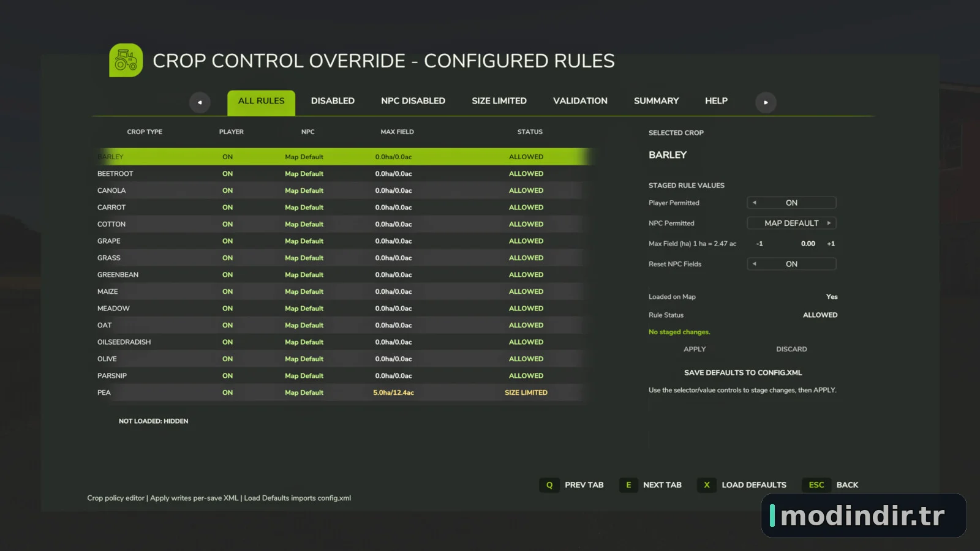980x551 pixels.
Task: Switch to the NPC DISABLED tab
Action: [413, 101]
